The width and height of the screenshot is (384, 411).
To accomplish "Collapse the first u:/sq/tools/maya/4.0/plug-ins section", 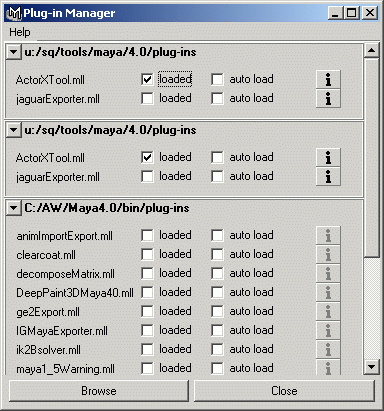I will click(x=13, y=52).
